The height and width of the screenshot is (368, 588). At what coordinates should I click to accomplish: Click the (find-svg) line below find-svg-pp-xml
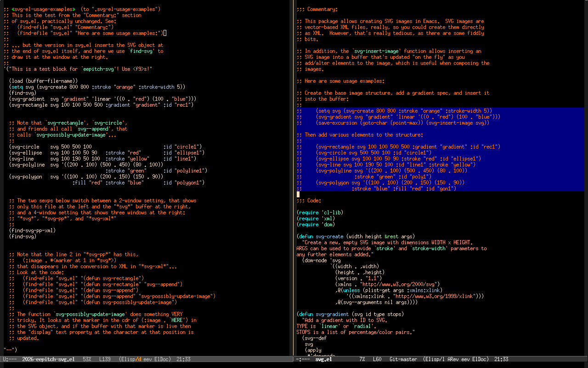pyautogui.click(x=22, y=236)
